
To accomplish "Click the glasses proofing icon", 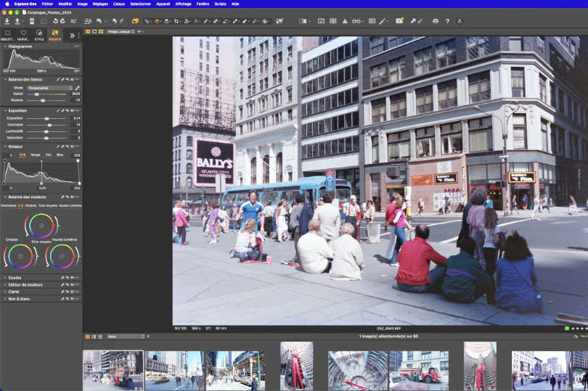I will [356, 21].
